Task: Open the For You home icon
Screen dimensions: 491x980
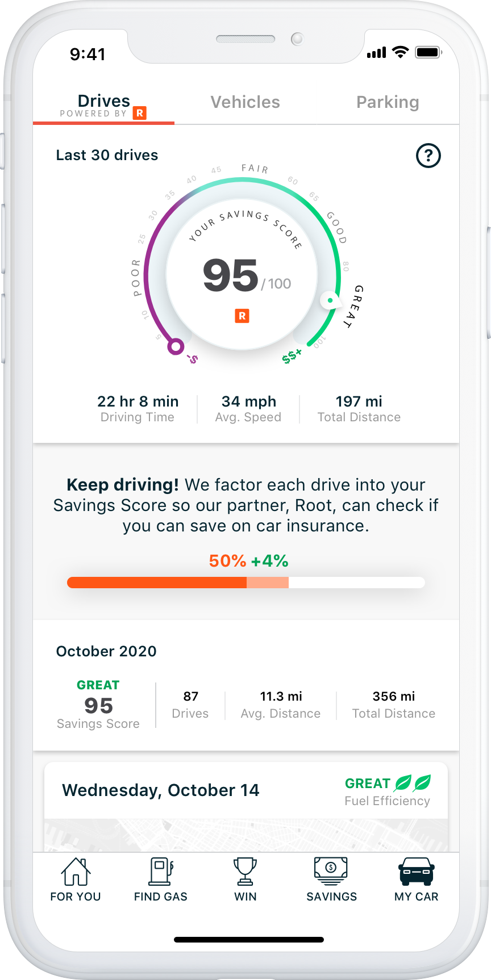Action: click(76, 872)
